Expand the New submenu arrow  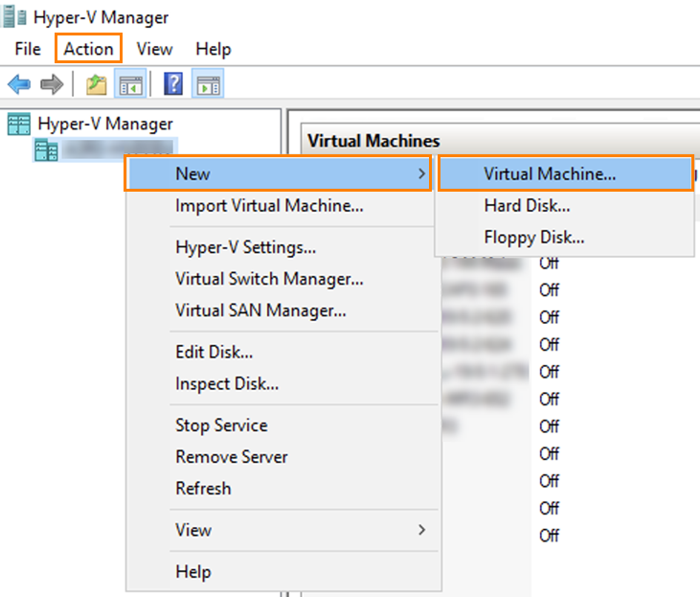pos(419,173)
